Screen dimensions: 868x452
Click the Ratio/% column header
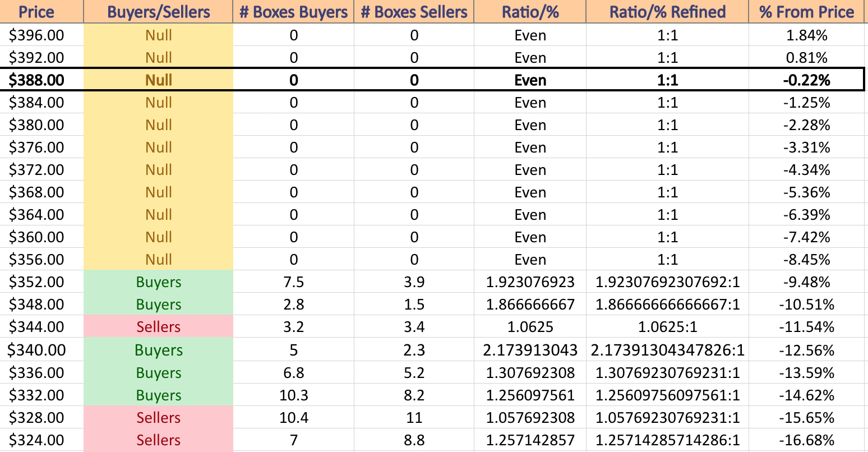pyautogui.click(x=530, y=12)
